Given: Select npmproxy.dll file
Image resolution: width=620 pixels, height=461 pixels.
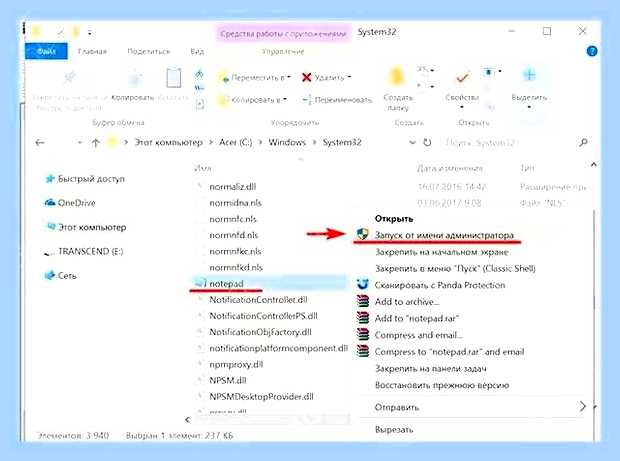Looking at the screenshot, I should [236, 364].
